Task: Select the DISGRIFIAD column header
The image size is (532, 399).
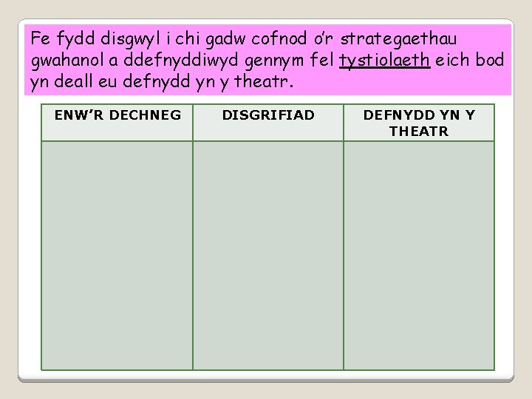Action: tap(268, 123)
